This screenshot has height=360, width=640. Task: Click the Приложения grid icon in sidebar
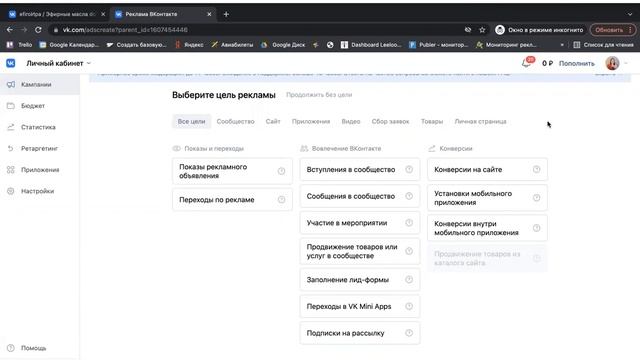click(11, 169)
